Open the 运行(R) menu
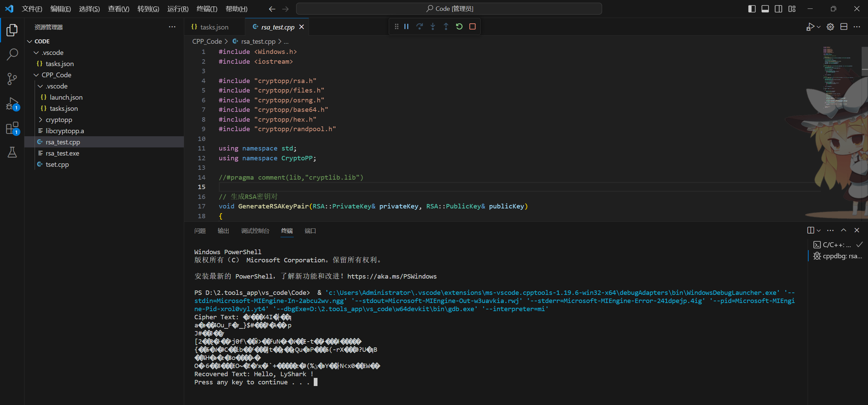 177,8
